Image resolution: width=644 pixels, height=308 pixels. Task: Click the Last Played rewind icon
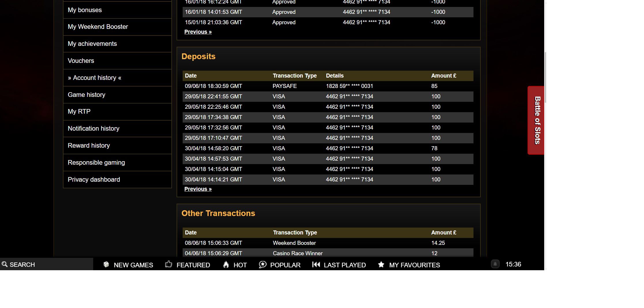(x=316, y=264)
